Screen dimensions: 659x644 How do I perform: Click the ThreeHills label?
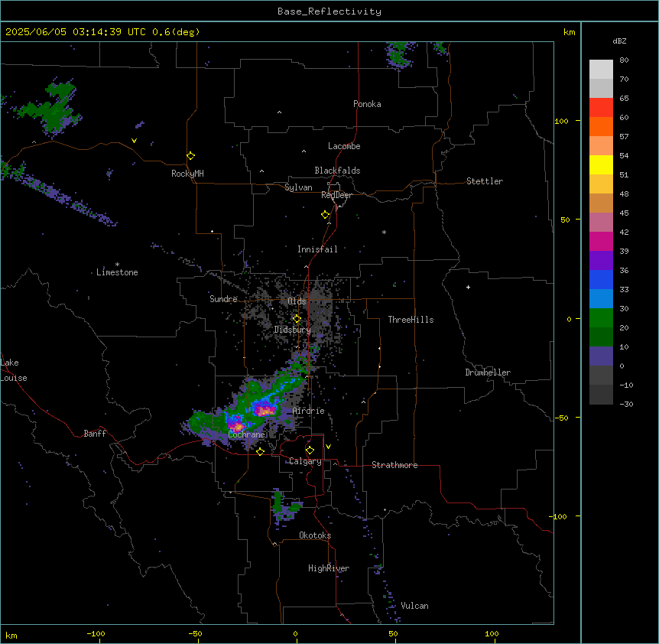(x=411, y=320)
